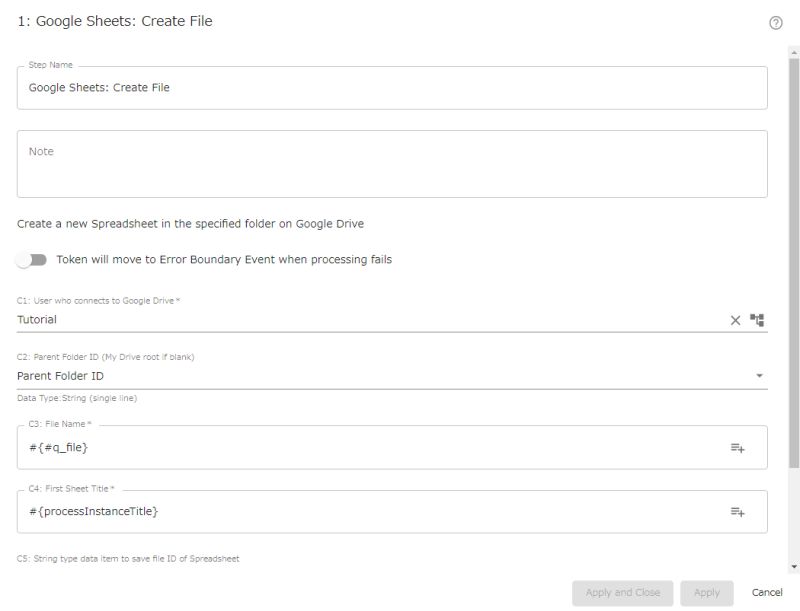Clear the selected Tutorial user
Image resolution: width=800 pixels, height=611 pixels.
737,320
